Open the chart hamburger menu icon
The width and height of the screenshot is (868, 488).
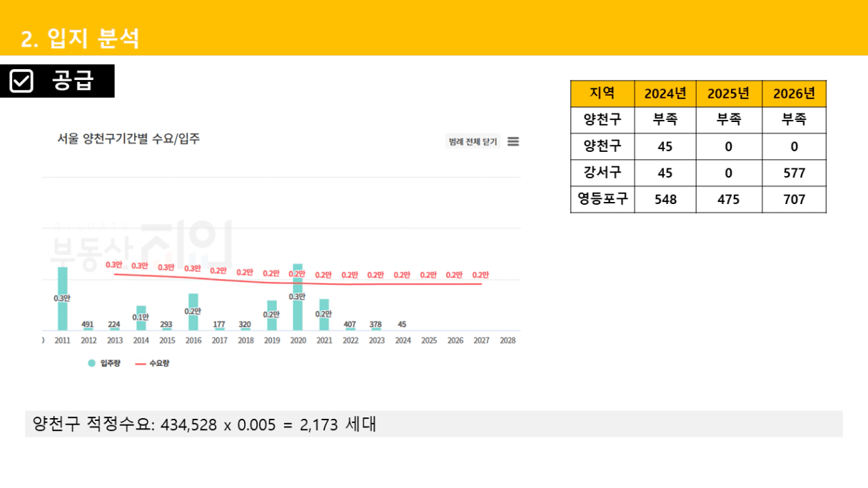tap(513, 141)
